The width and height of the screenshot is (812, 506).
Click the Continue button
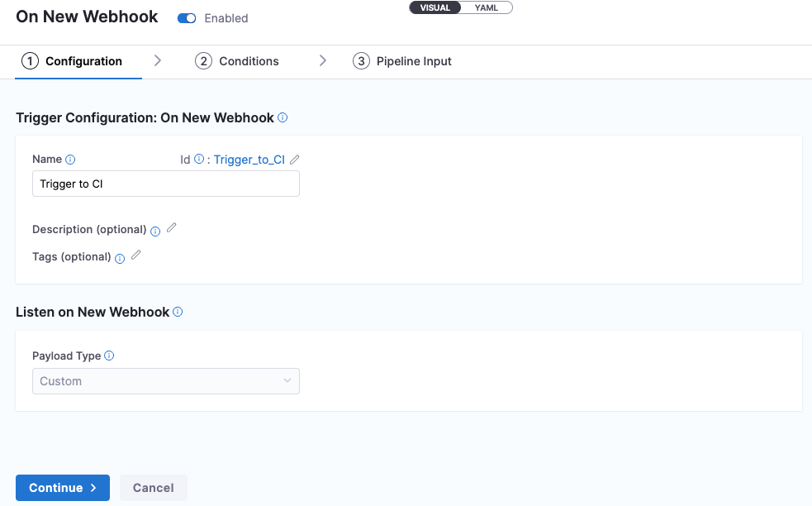63,488
